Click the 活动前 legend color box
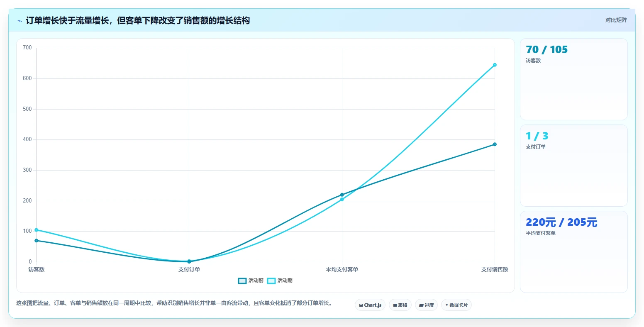Screen dimensions: 644x327 [242, 281]
